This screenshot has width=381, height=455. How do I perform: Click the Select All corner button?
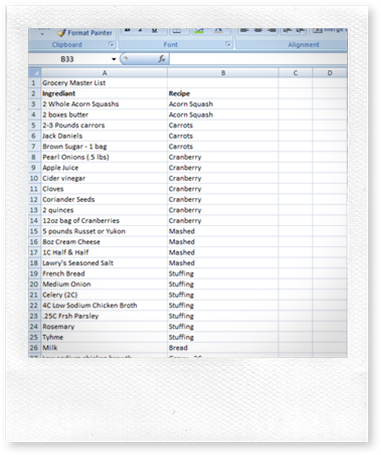[x=35, y=73]
